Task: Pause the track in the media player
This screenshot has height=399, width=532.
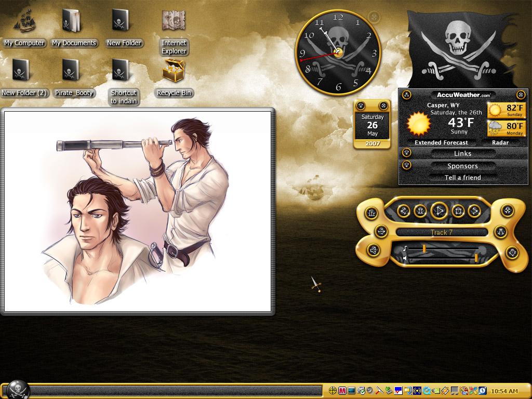Action: click(x=420, y=211)
